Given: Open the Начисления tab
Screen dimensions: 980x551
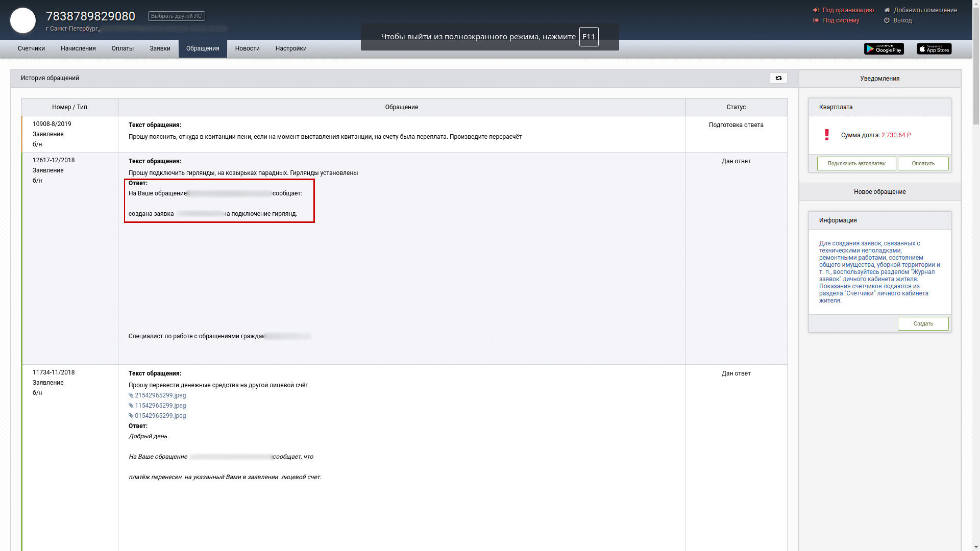Looking at the screenshot, I should point(78,48).
